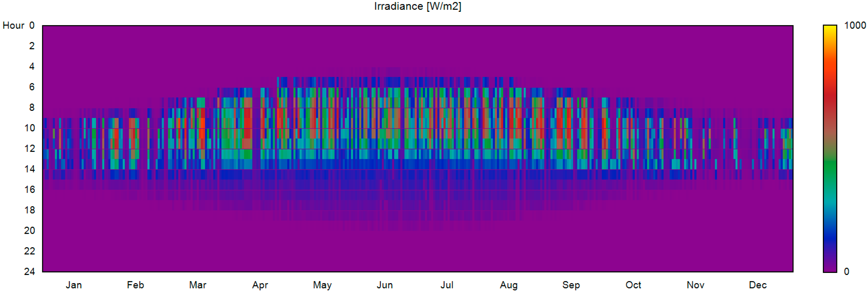The width and height of the screenshot is (868, 292).
Task: Click the Feb month label
Action: 135,285
